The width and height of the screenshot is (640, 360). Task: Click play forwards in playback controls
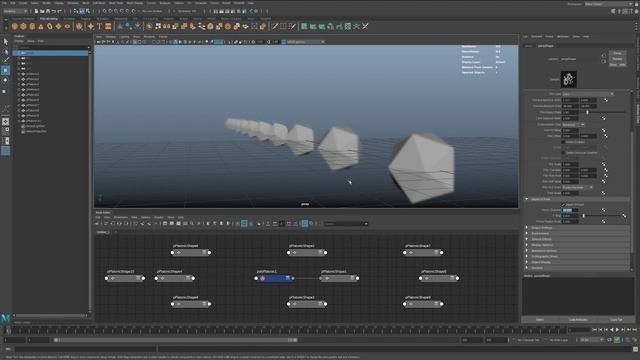pos(617,330)
